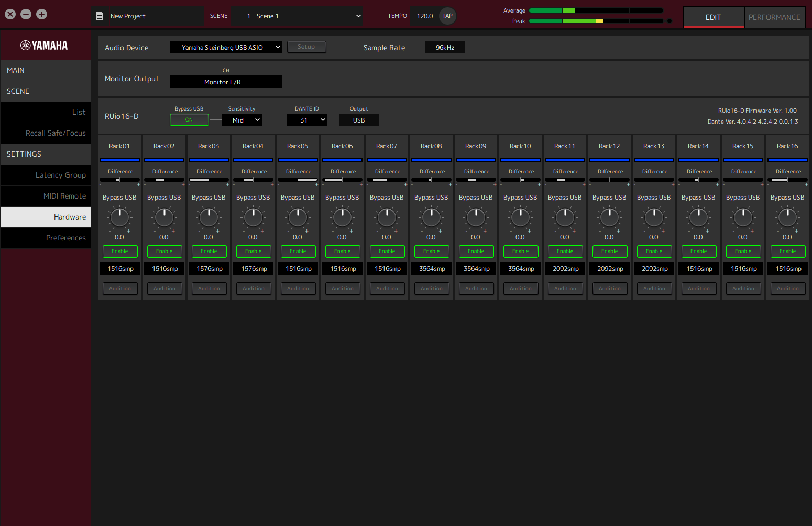Click the Rack07 Bypass USB knob

(x=387, y=217)
